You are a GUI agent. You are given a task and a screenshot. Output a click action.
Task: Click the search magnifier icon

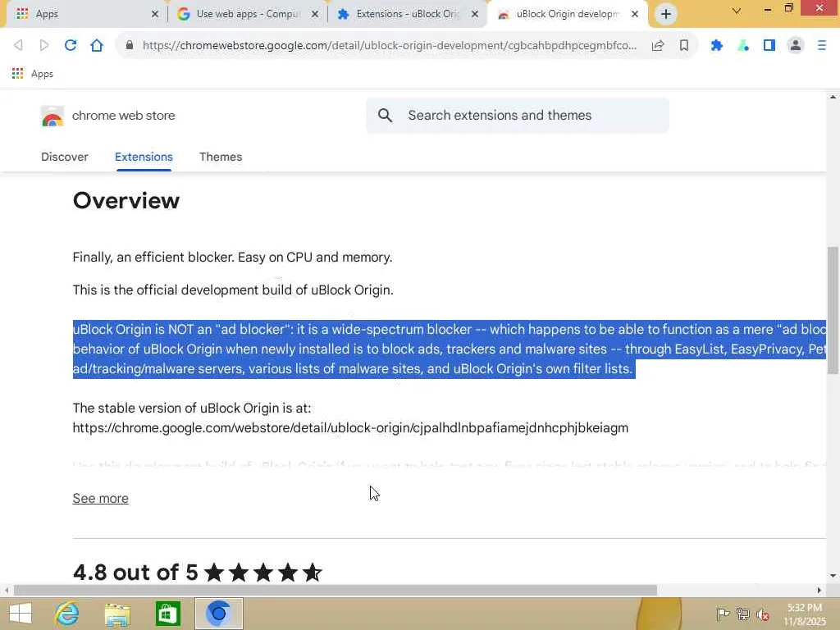point(385,115)
